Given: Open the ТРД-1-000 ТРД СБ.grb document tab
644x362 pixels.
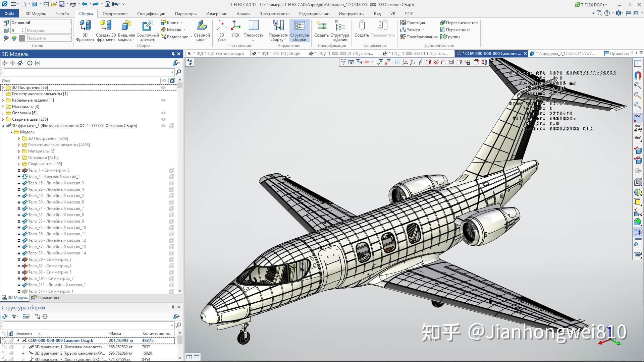Looking at the screenshot, I should click(x=280, y=54).
